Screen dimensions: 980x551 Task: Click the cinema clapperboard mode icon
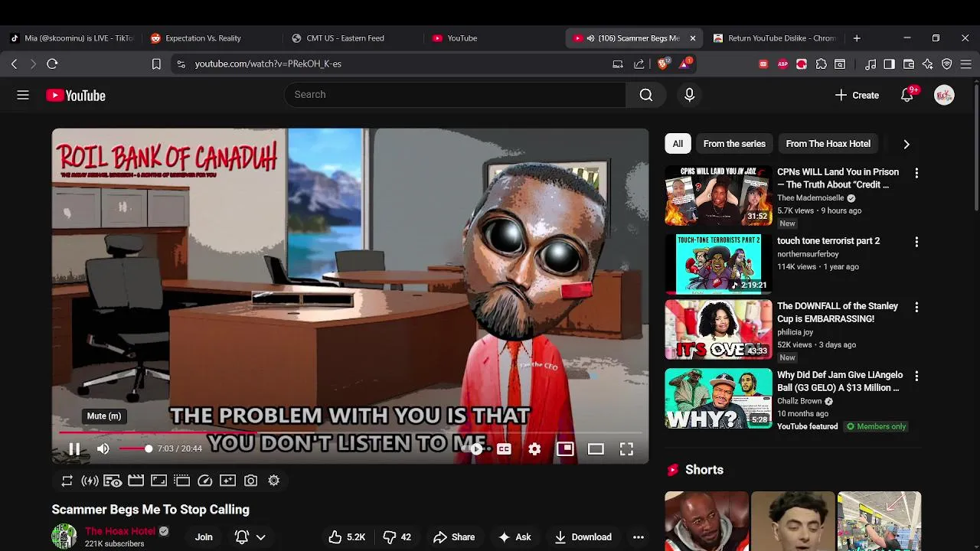click(x=136, y=481)
